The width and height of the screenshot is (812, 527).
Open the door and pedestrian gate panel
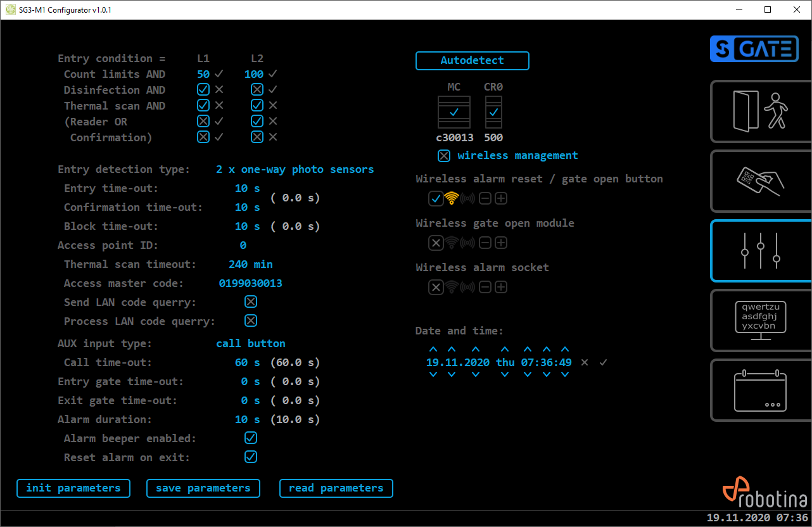tap(760, 111)
